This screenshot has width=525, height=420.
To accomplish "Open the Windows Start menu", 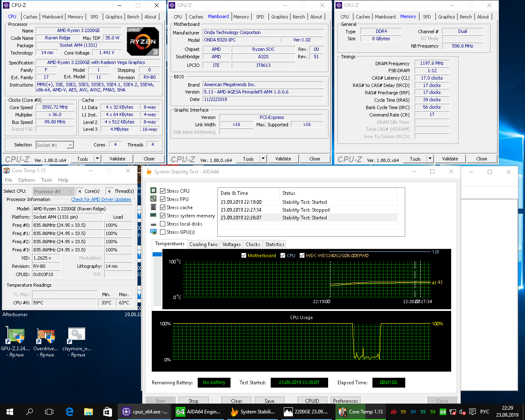I will pos(10,412).
